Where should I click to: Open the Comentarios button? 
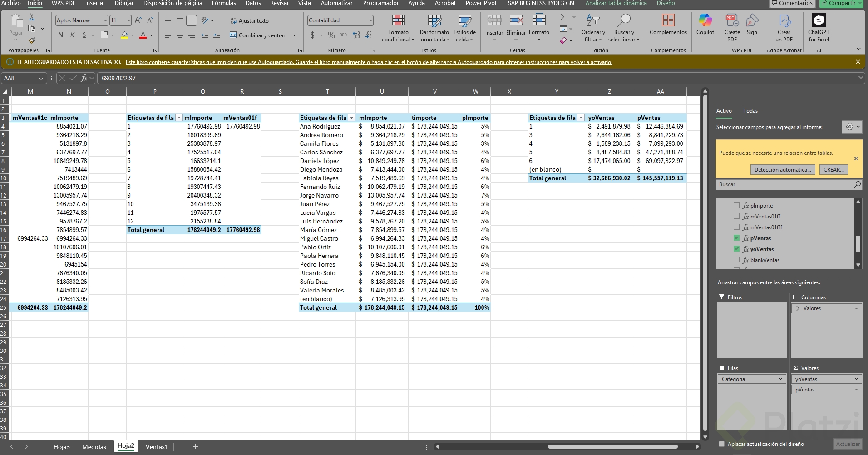(x=792, y=3)
